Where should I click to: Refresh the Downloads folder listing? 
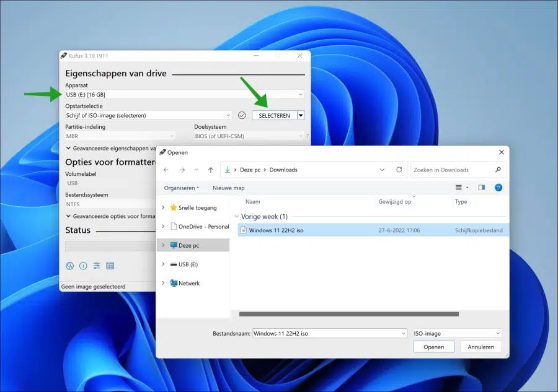click(x=399, y=170)
